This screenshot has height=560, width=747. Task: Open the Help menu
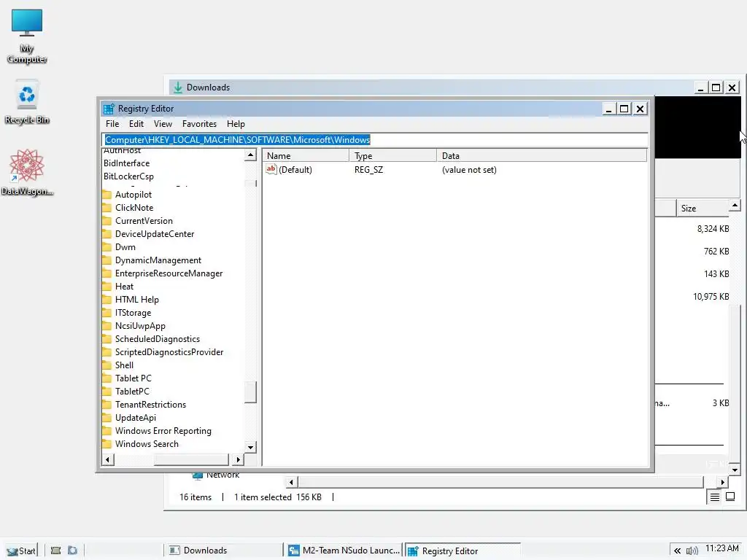pos(236,124)
